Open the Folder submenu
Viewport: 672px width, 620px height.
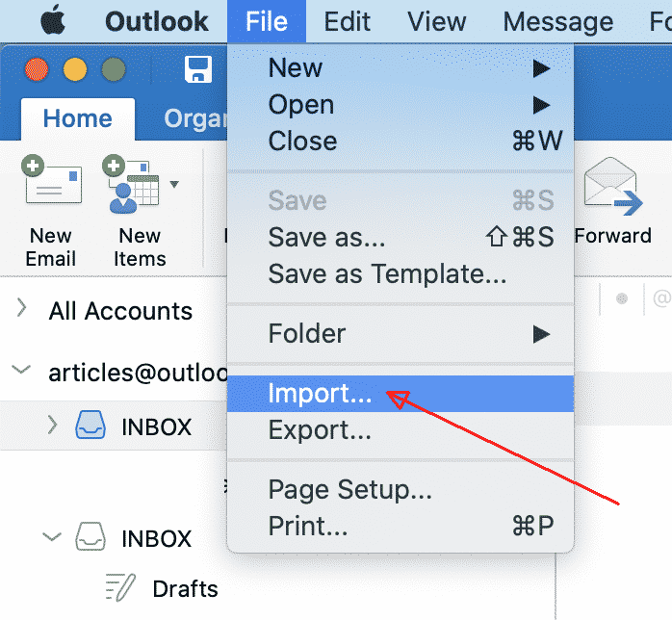point(401,334)
